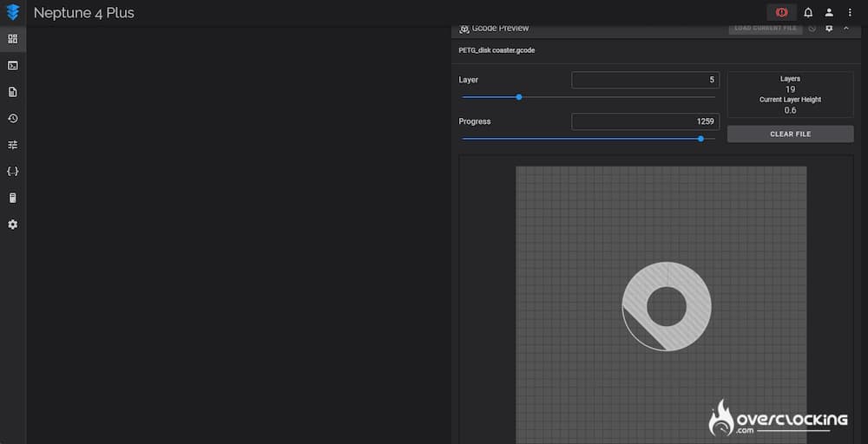Open the Settings gear in sidebar

(x=12, y=225)
